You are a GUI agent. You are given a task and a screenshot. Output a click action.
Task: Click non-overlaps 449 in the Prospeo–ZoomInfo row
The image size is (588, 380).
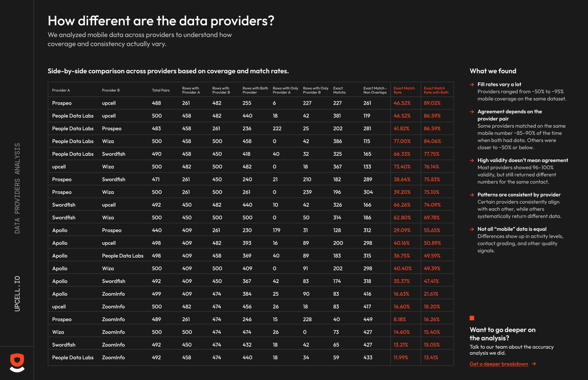point(368,320)
